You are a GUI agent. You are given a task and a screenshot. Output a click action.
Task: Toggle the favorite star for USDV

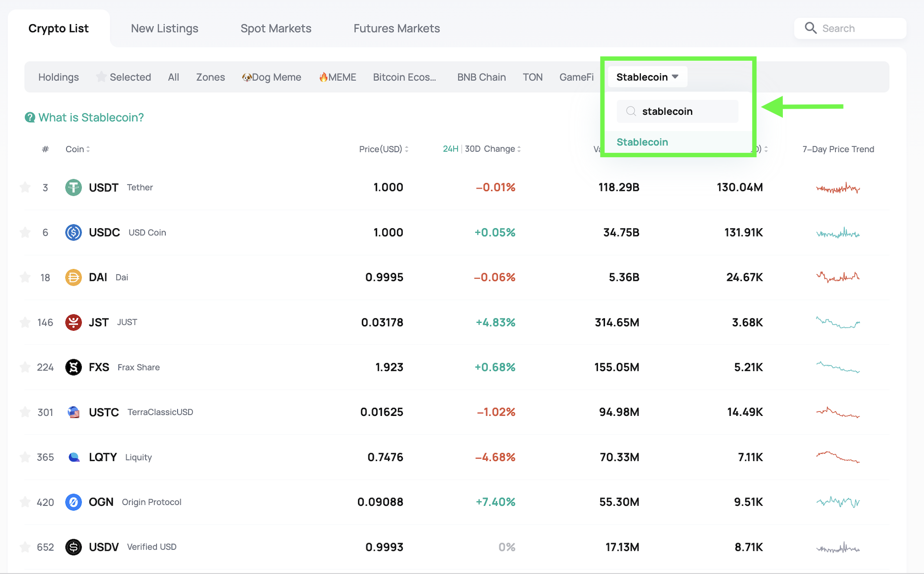click(x=25, y=547)
